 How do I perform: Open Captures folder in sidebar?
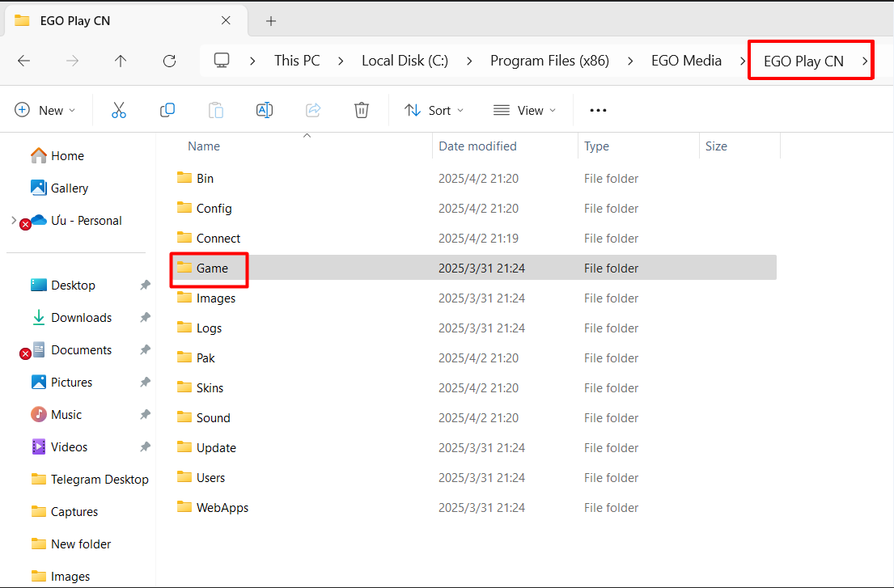click(64, 512)
